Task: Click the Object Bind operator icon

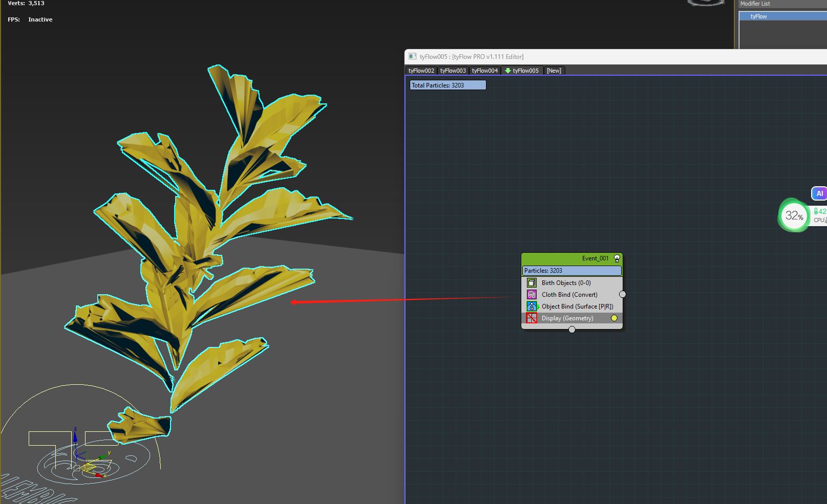Action: click(532, 306)
